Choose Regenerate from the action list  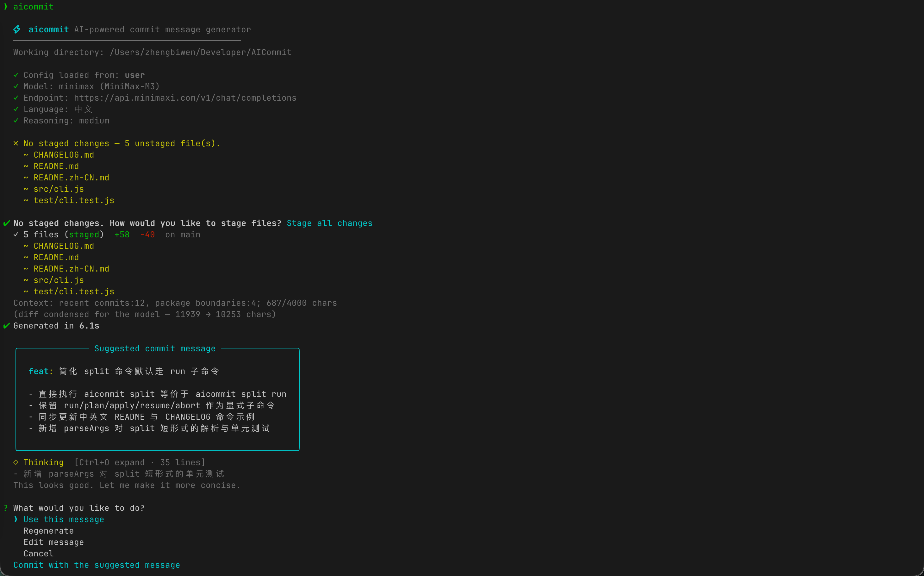pyautogui.click(x=48, y=531)
